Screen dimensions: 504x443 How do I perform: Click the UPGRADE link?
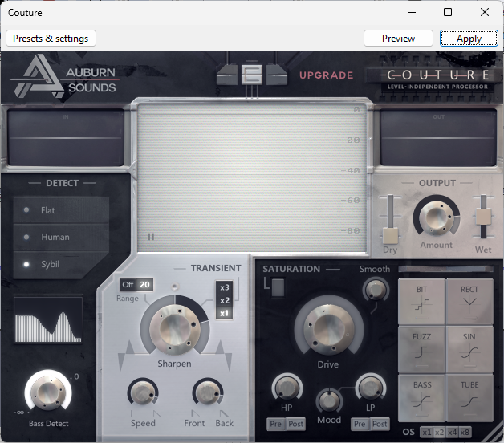(x=326, y=75)
